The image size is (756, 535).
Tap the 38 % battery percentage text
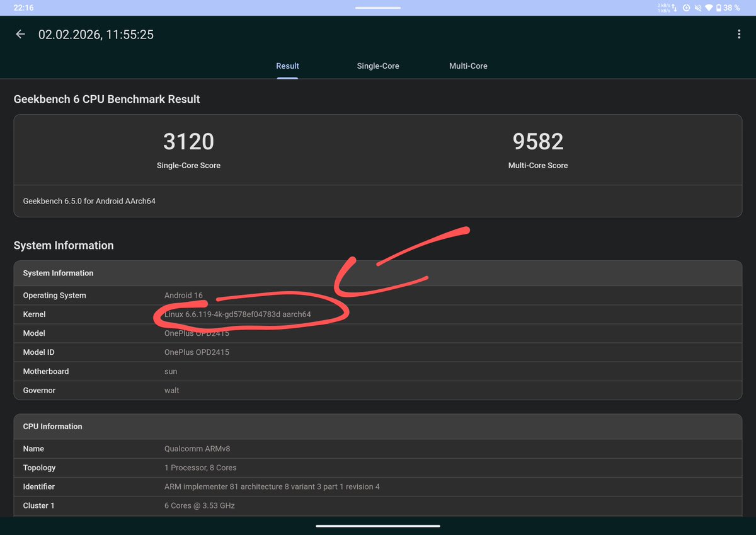coord(731,8)
